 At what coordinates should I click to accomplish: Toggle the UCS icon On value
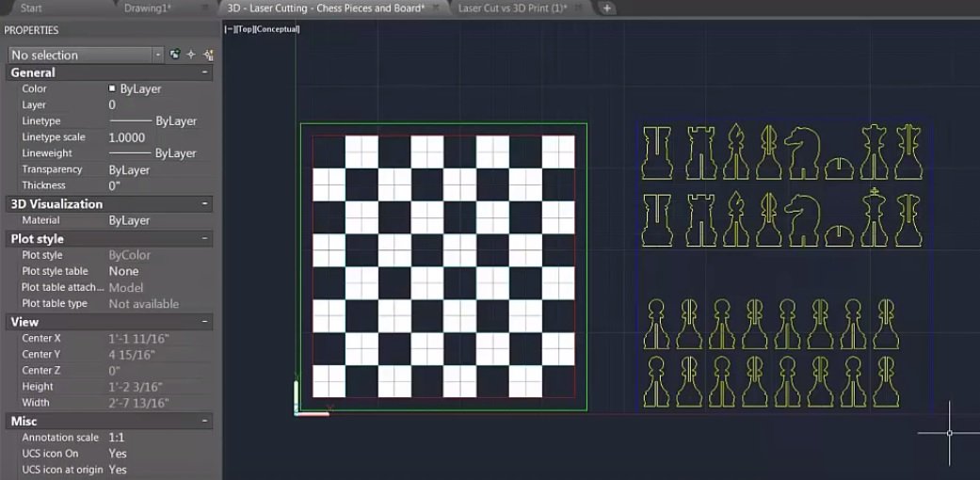pyautogui.click(x=118, y=454)
